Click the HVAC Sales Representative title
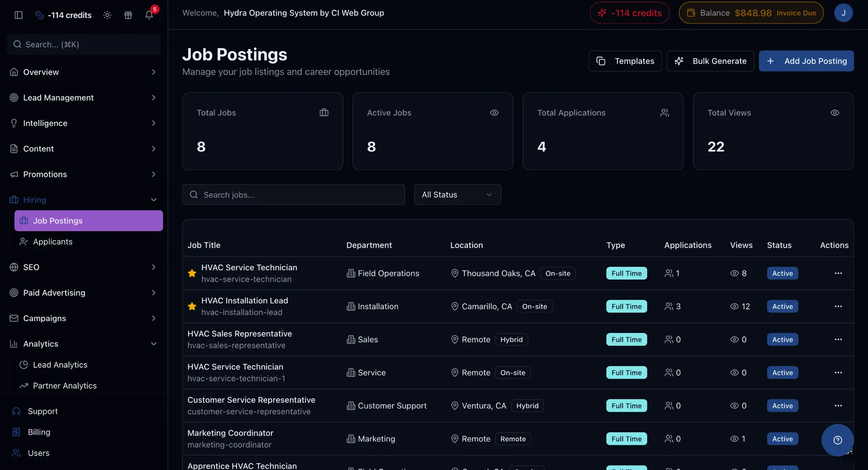Image resolution: width=868 pixels, height=470 pixels. tap(239, 334)
